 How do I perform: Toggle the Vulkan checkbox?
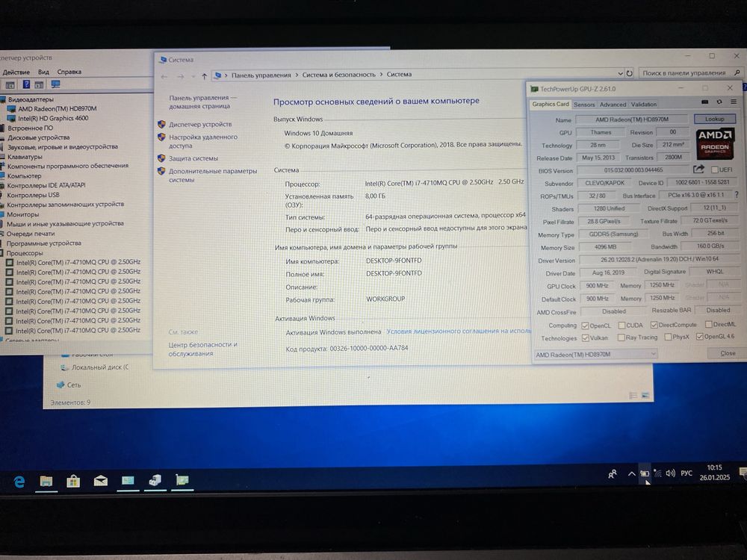click(x=585, y=338)
